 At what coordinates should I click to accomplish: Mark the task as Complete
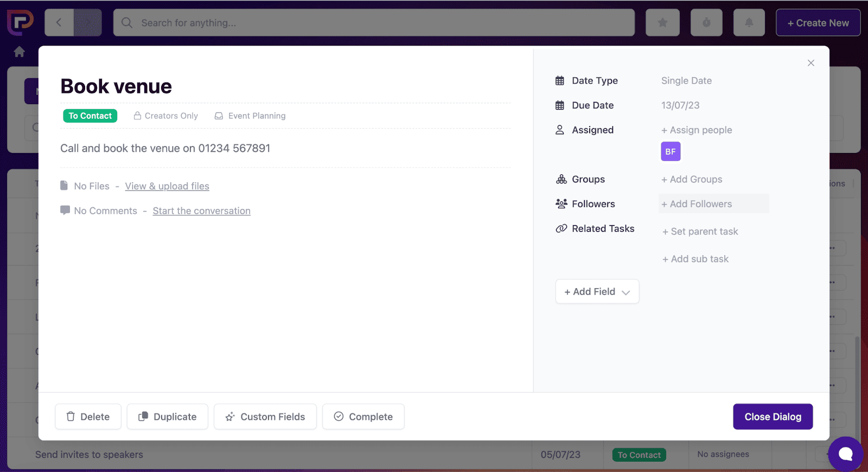point(363,417)
